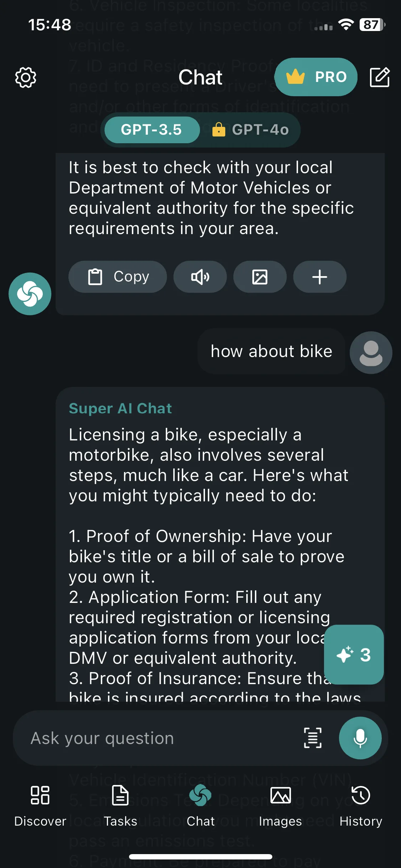Image resolution: width=401 pixels, height=868 pixels.
Task: Upgrade via the PRO crown button
Action: click(x=316, y=77)
